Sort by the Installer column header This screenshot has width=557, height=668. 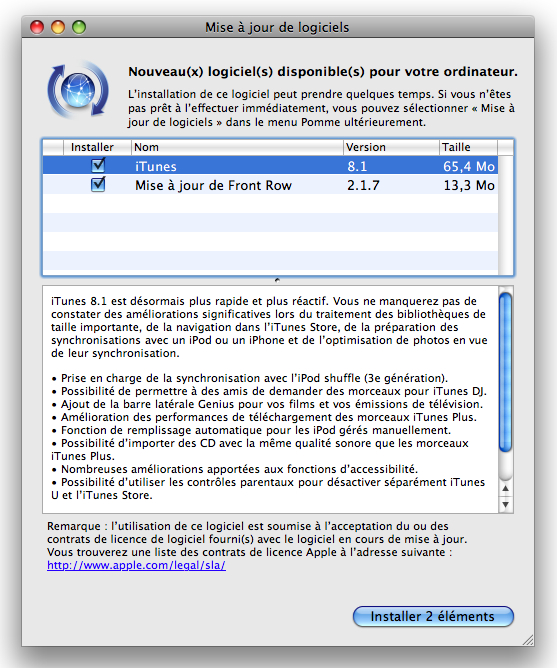(97, 147)
